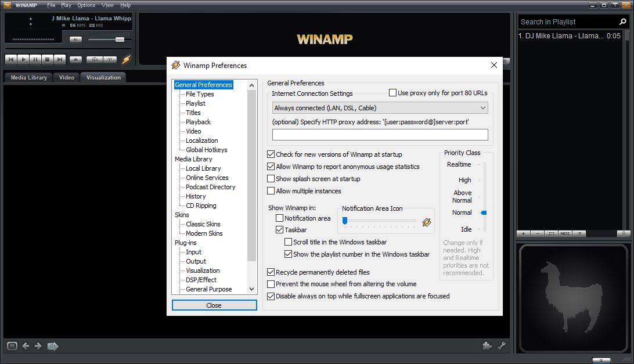Screen dimensions: 634x364
Task: Uncheck Check for new versions at startup
Action: coord(334,154)
